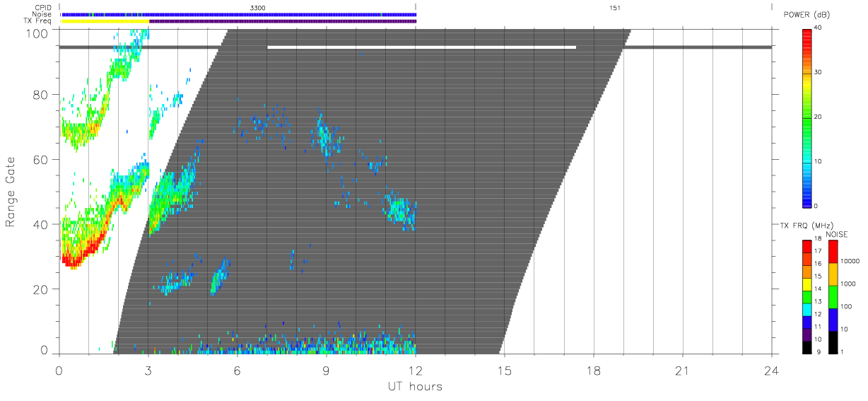Click the 9 tick label on the UT hours axis
The image size is (868, 401).
tap(326, 370)
